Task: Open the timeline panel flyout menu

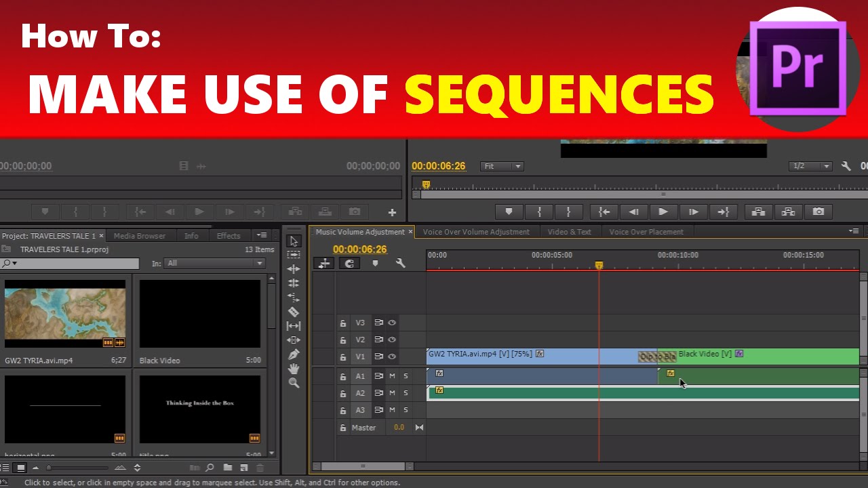Action: [x=854, y=231]
